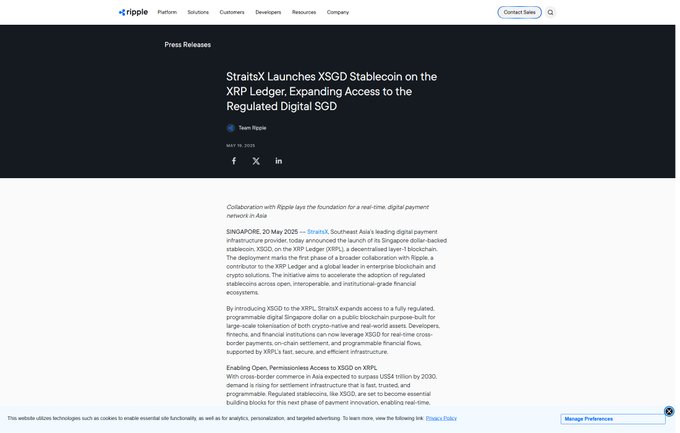
Task: Open the Solutions menu
Action: click(x=198, y=12)
